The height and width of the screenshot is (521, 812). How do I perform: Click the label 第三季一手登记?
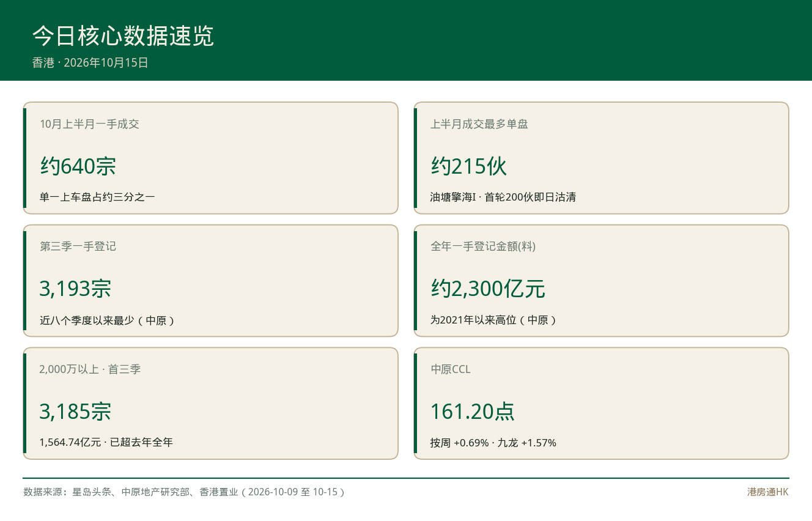78,246
